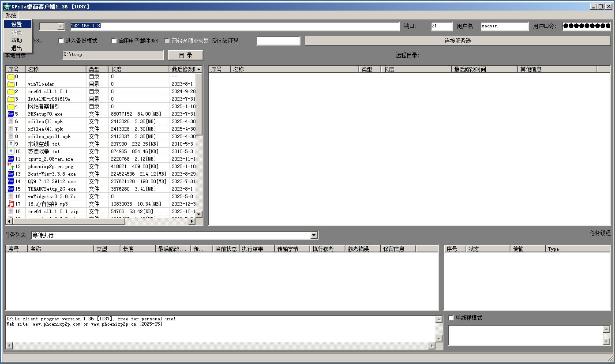Image resolution: width=615 pixels, height=364 pixels.
Task: Choose 帮助 in the open menu
Action: 17,40
